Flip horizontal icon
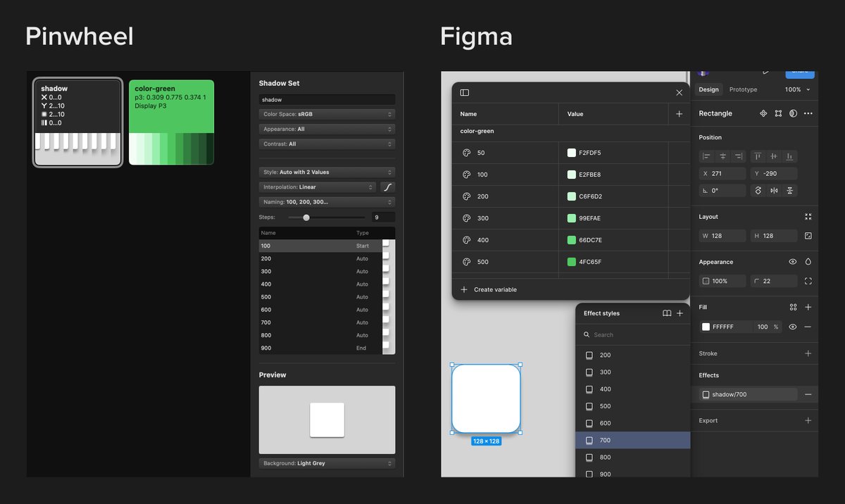The width and height of the screenshot is (845, 504). point(774,191)
